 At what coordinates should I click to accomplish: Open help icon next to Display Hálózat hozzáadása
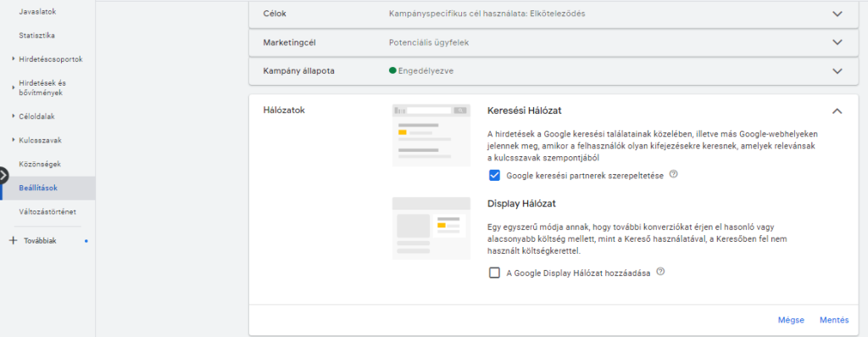pyautogui.click(x=659, y=272)
